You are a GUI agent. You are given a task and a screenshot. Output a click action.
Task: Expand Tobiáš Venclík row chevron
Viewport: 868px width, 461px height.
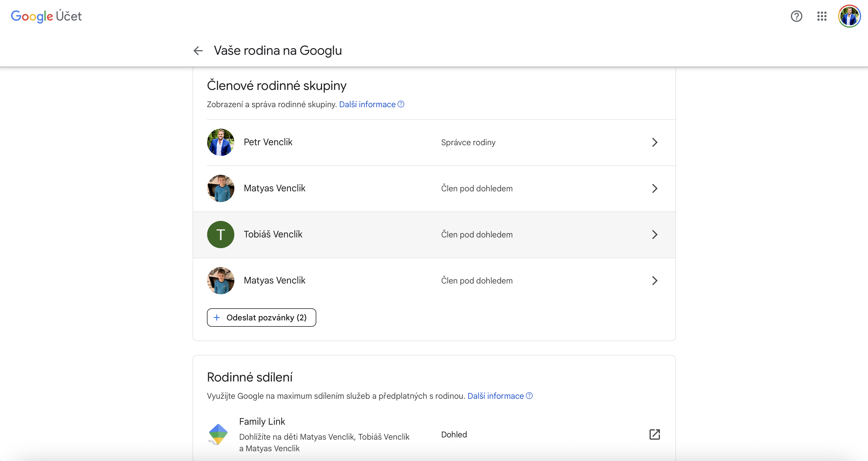654,234
